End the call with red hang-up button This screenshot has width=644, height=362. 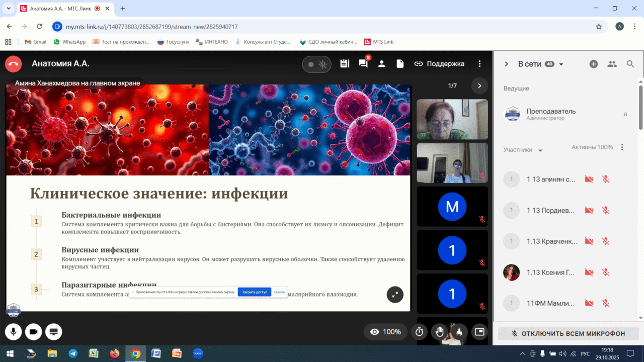pos(14,64)
